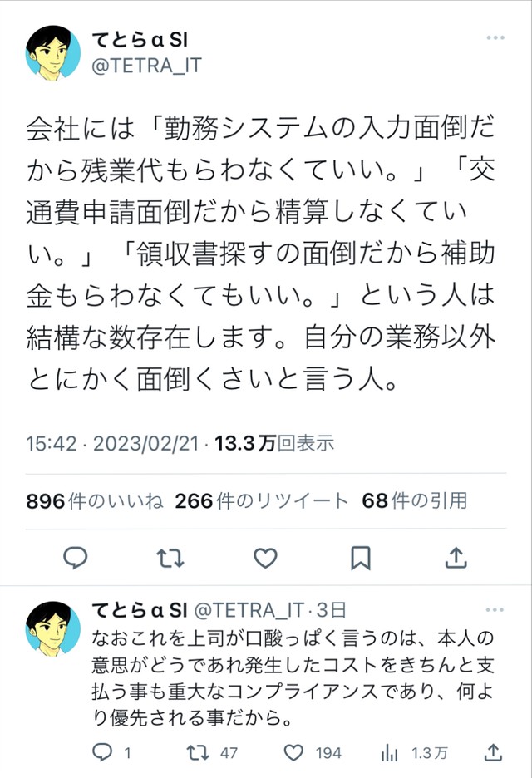Open @TETRA_IT handle in header

tap(145, 66)
